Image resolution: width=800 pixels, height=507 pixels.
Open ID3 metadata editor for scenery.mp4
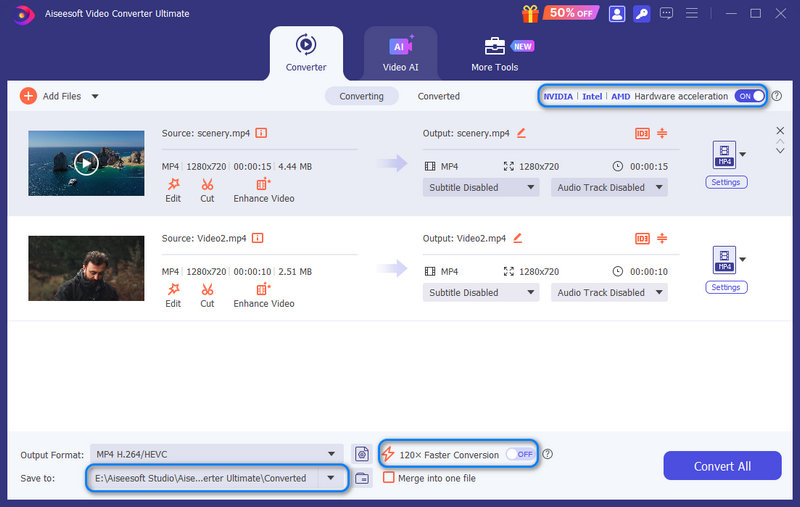642,133
